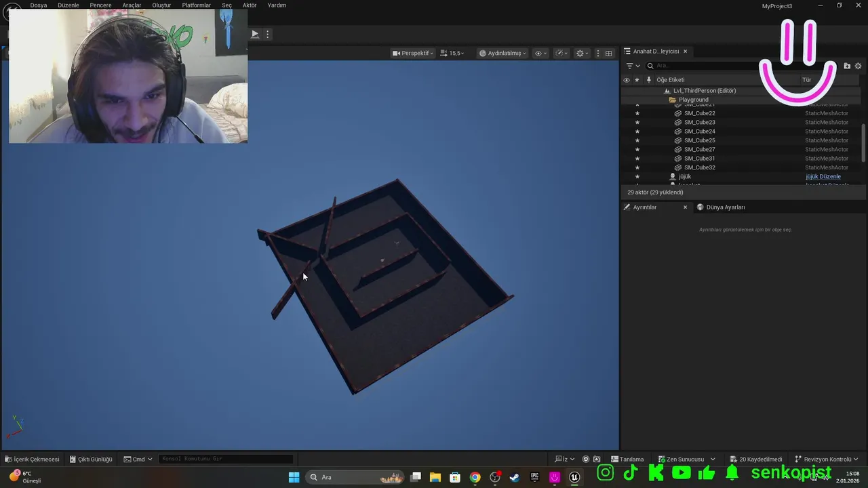Select SM_Cube22 in Outliner
The image size is (868, 488).
point(699,113)
